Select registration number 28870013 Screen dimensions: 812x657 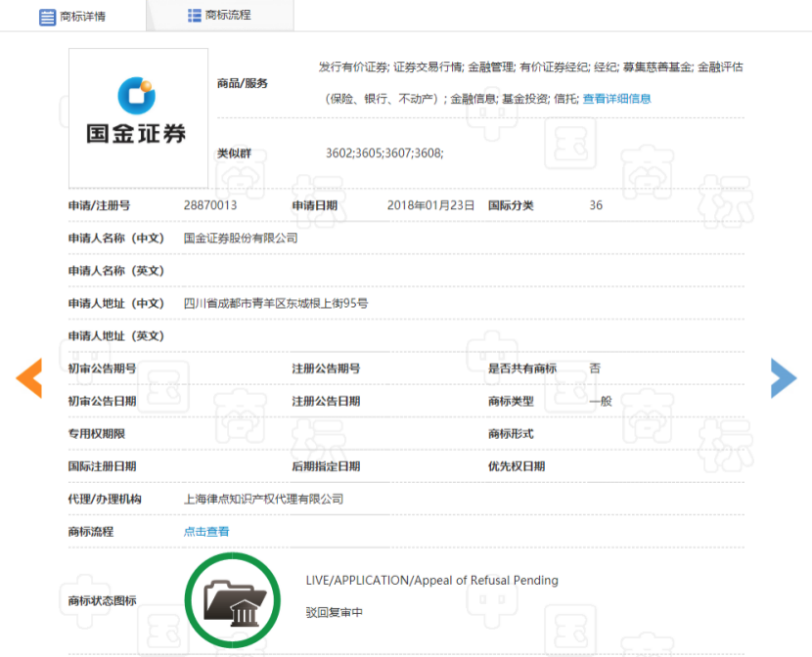(x=210, y=205)
